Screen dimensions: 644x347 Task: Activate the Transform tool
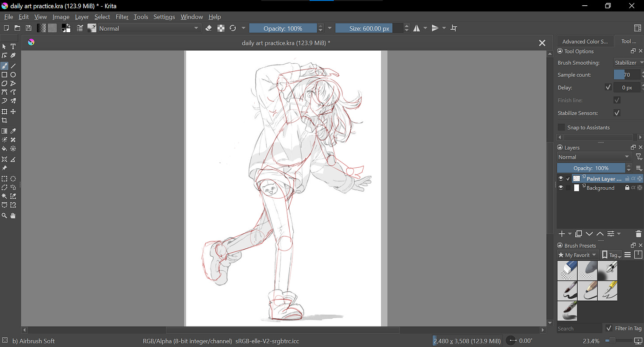tap(4, 112)
